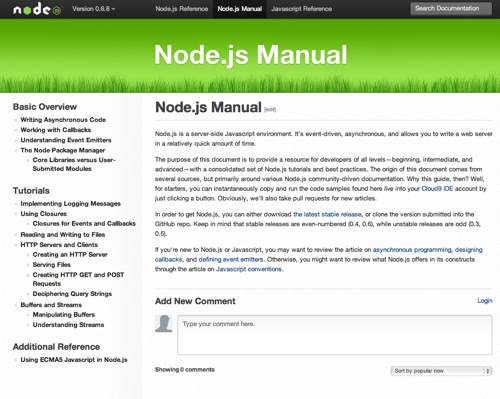Open Writing Asynchronous Code article
The width and height of the screenshot is (500, 399).
(63, 120)
